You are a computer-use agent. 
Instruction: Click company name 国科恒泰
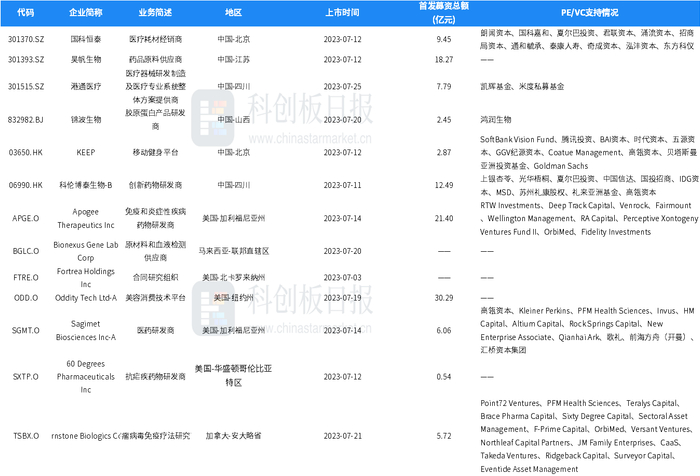point(86,39)
